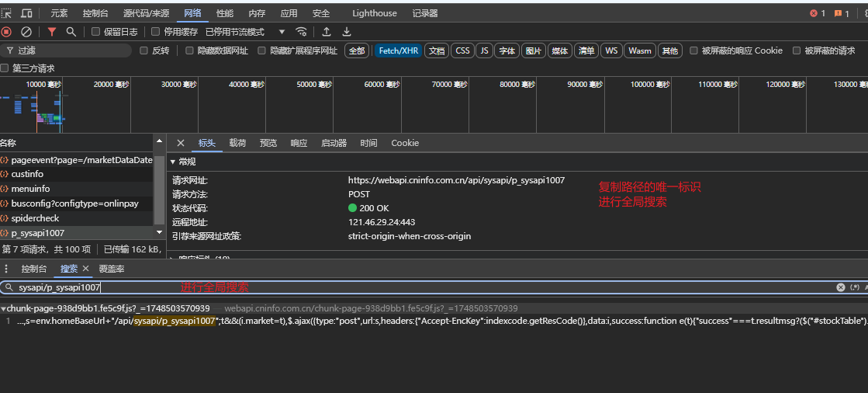The width and height of the screenshot is (868, 393).
Task: Export HAR file with download icon
Action: [347, 32]
